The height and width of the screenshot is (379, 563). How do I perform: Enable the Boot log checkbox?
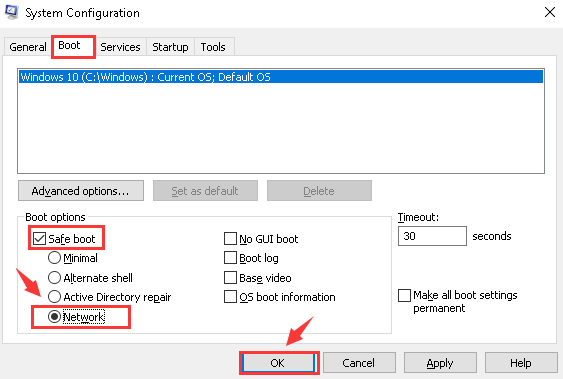coord(230,258)
